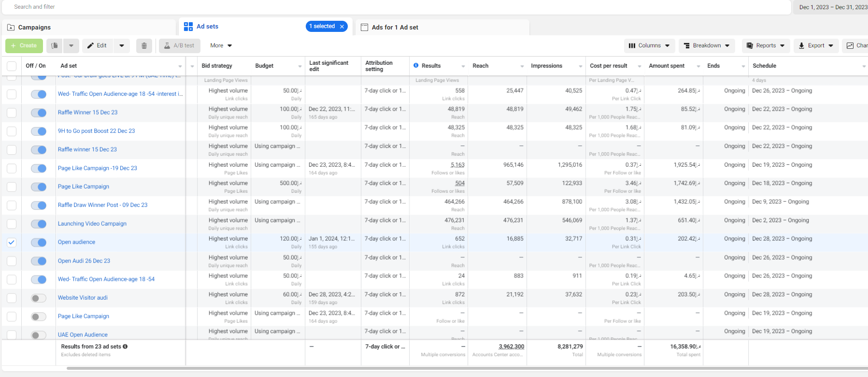Click the date range Dec 1 – Dec 31 selector
The height and width of the screenshot is (377, 868).
tap(832, 7)
